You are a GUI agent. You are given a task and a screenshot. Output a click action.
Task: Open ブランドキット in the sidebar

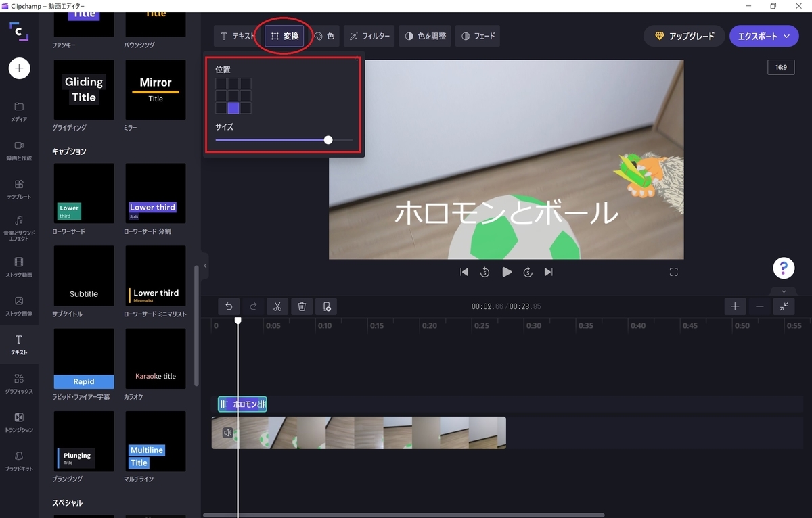(x=19, y=461)
